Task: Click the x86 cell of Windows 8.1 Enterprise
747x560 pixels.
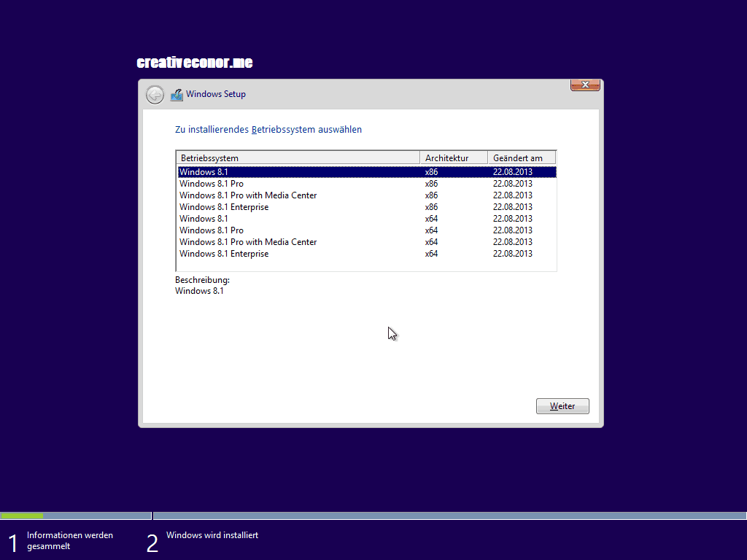Action: pos(431,207)
